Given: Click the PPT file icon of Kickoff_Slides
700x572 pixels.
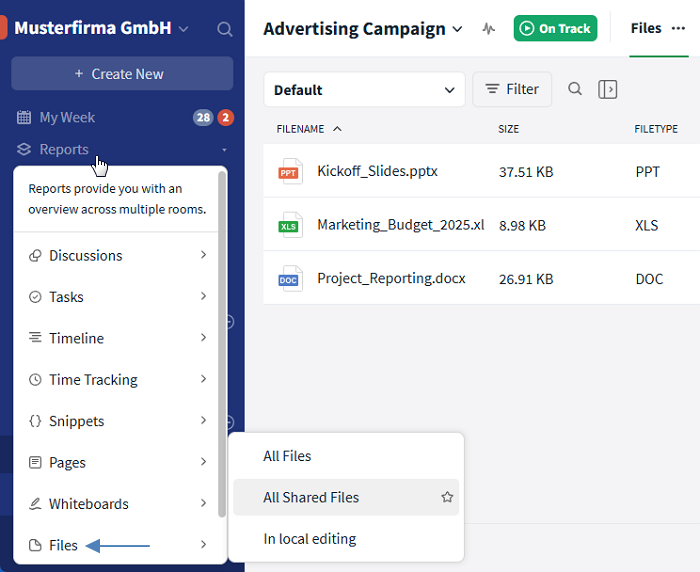Looking at the screenshot, I should [290, 171].
